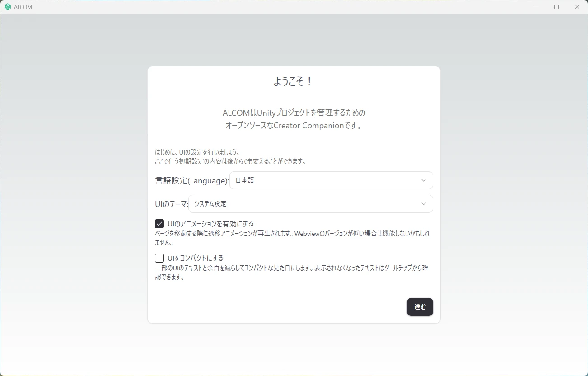
Task: Click the ALCOM app icon in title bar
Action: [8, 7]
